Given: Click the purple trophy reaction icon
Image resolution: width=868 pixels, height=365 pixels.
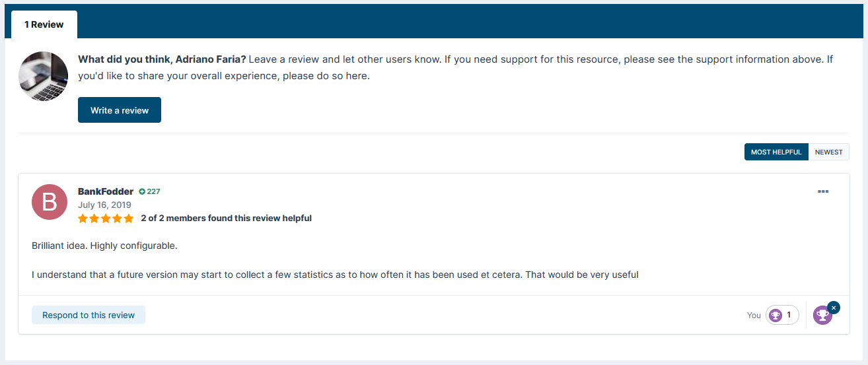Looking at the screenshot, I should click(x=822, y=315).
